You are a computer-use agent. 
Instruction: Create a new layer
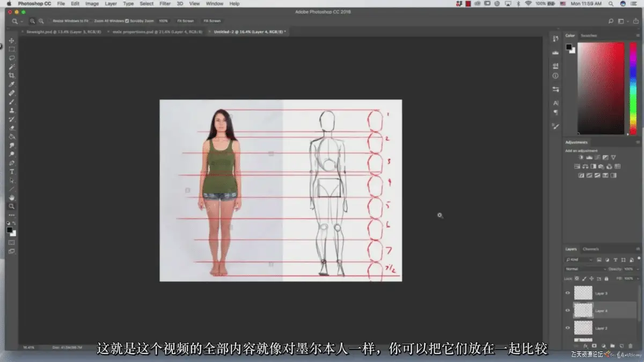point(621,346)
